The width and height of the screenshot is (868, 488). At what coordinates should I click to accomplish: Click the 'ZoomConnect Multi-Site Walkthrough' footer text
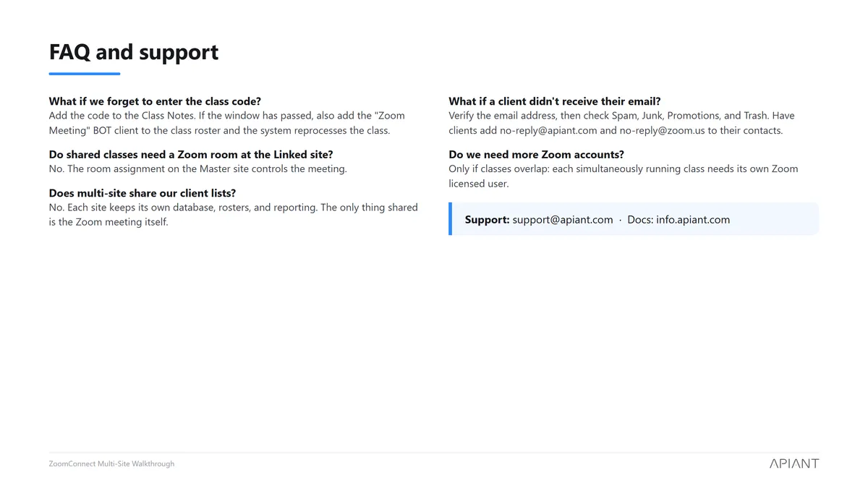pyautogui.click(x=111, y=463)
